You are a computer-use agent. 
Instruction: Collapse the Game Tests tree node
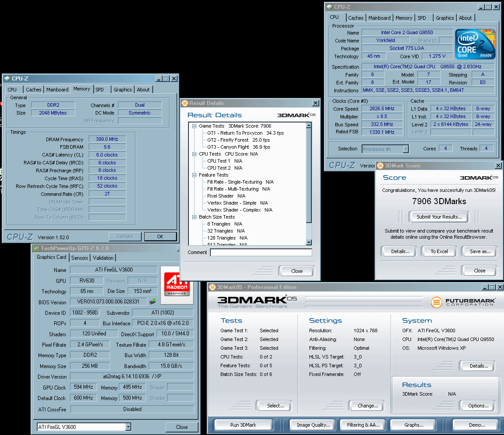(x=194, y=126)
